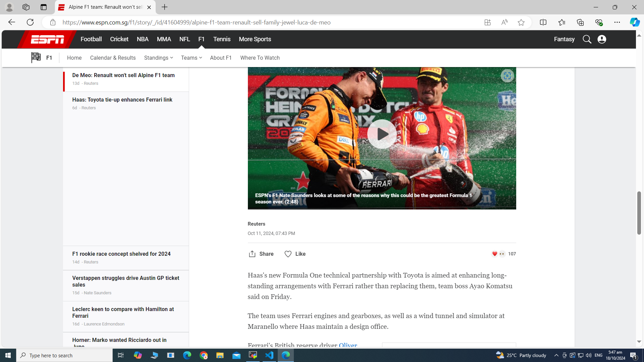644x362 pixels.
Task: Open browser Collections
Action: (580, 22)
